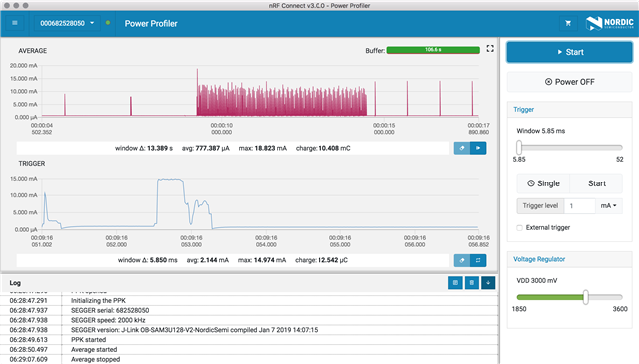Click the 'Window 5.85 ms' label
639x364 pixels.
point(541,131)
